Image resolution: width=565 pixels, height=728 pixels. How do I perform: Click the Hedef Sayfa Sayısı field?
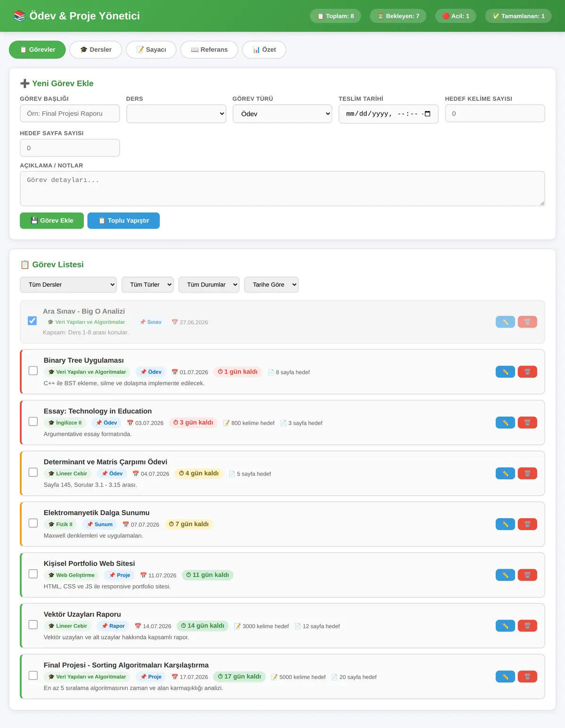pyautogui.click(x=70, y=148)
